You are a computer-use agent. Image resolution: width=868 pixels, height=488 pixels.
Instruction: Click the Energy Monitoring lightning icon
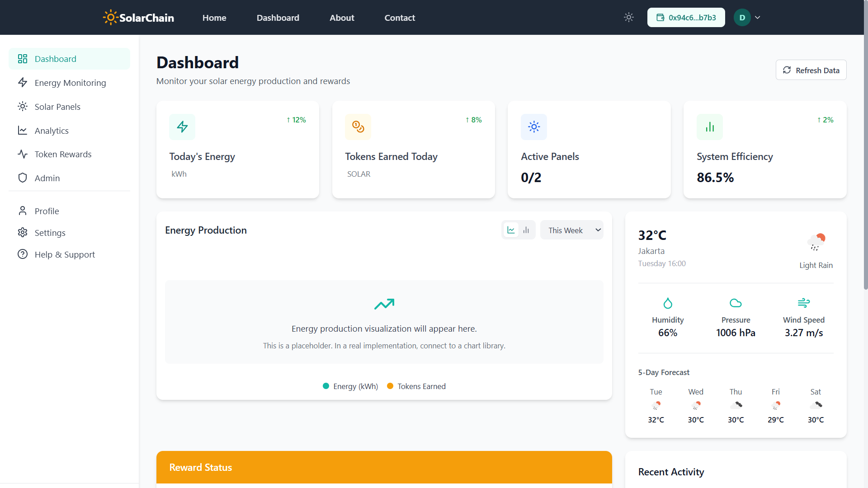point(23,83)
